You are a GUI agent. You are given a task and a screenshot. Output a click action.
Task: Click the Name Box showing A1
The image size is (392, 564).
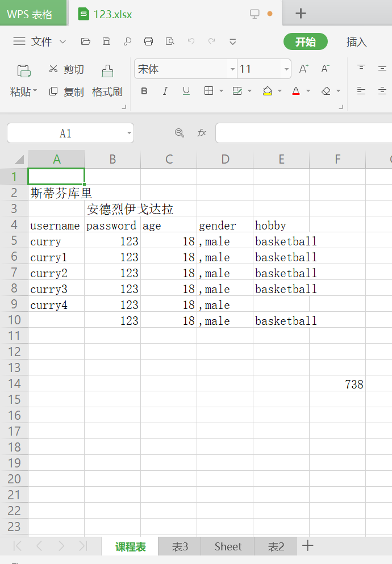[x=65, y=133]
